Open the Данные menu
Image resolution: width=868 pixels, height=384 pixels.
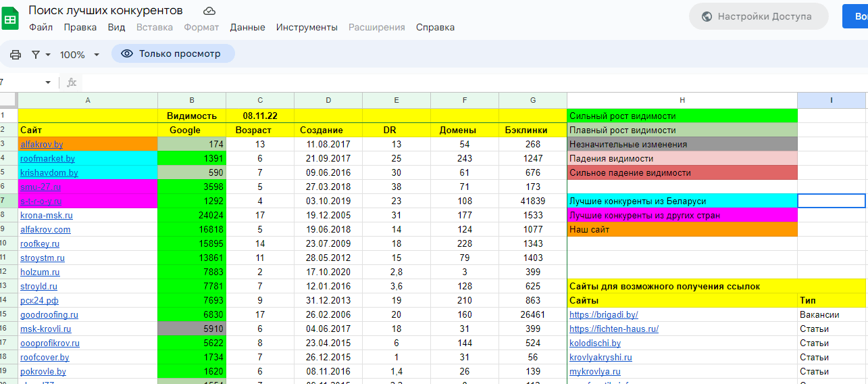[247, 27]
